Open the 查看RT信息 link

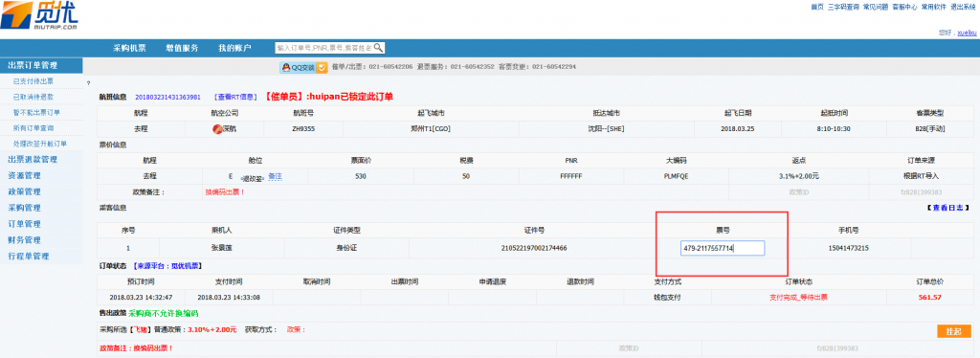[235, 97]
